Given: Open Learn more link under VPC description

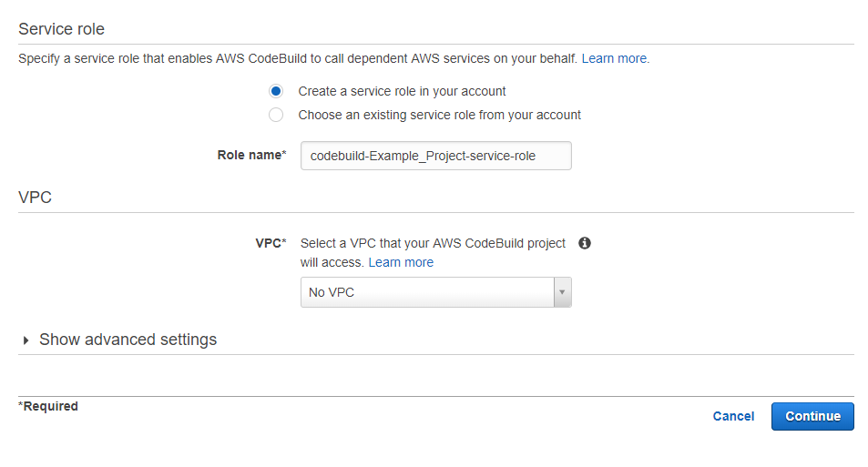Looking at the screenshot, I should coord(401,262).
